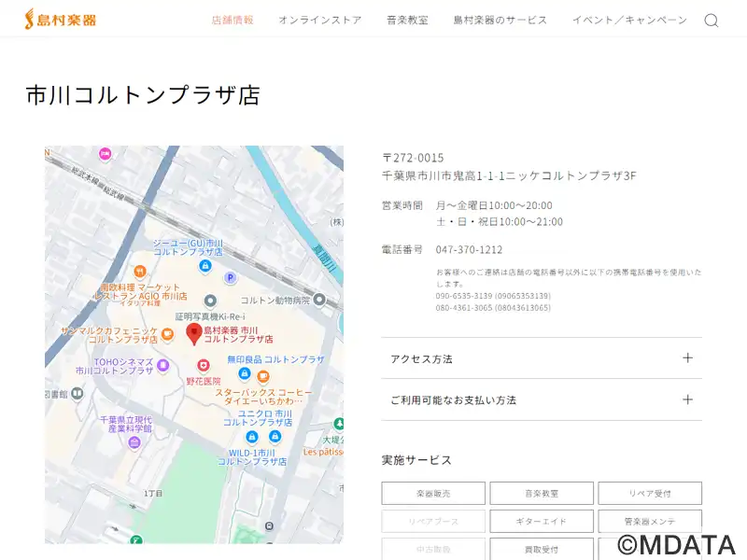
Task: Select the GU shopping bag map marker
Action: tap(204, 266)
